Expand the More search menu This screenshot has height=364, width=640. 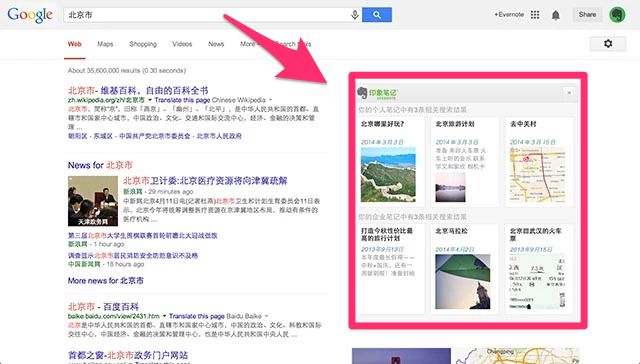[249, 44]
